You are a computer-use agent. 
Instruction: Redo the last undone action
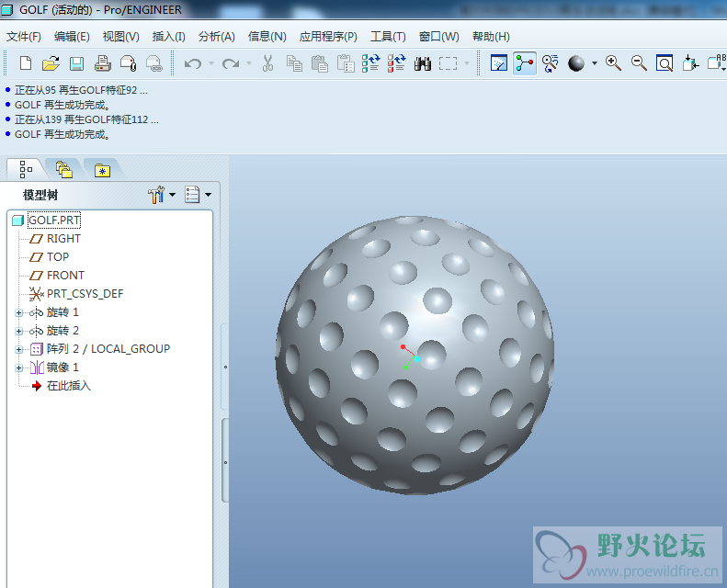point(231,63)
